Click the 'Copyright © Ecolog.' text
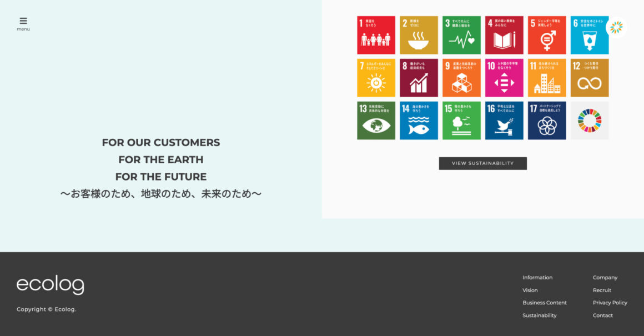 [47, 309]
